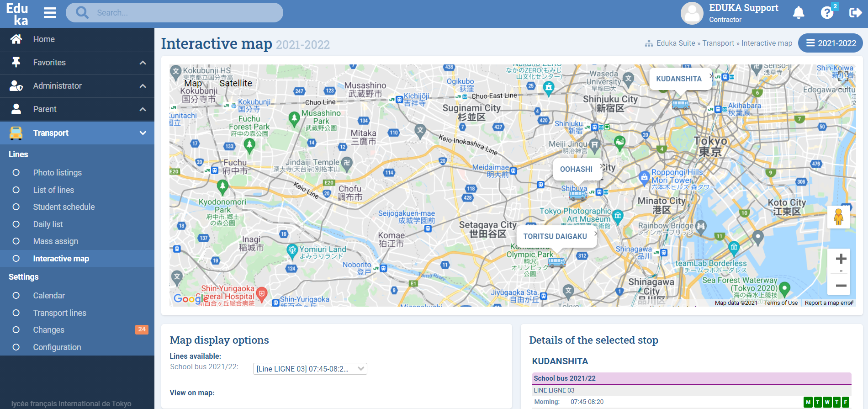Close the TORITSU DAIGAKU map label

point(596,233)
